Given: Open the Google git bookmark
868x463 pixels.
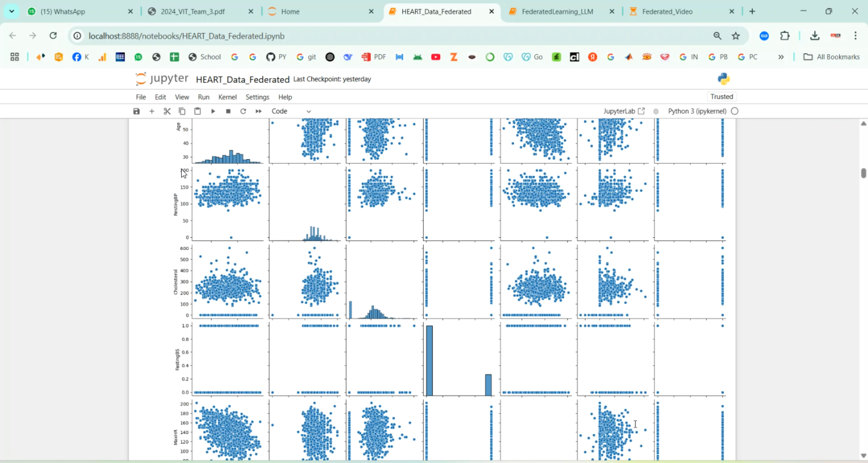Looking at the screenshot, I should tap(306, 57).
